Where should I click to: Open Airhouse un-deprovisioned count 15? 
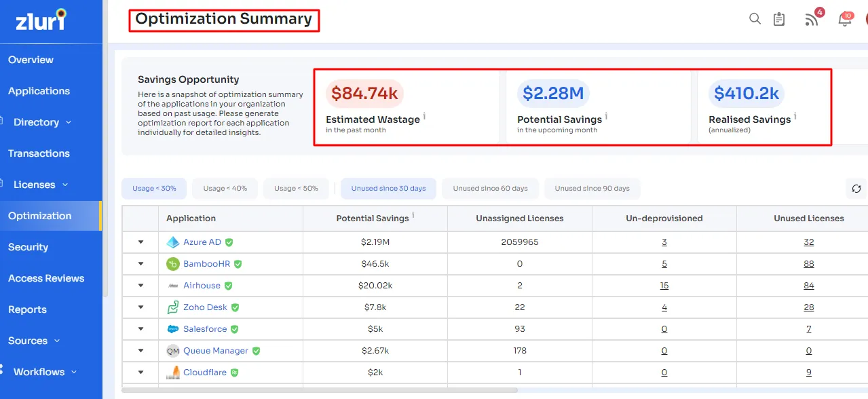[x=664, y=286]
